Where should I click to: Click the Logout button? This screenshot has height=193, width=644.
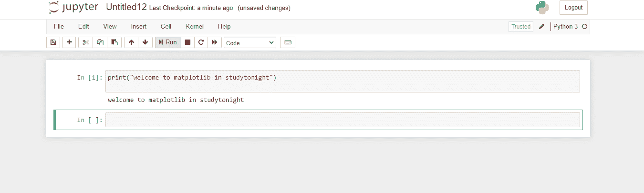pos(573,8)
